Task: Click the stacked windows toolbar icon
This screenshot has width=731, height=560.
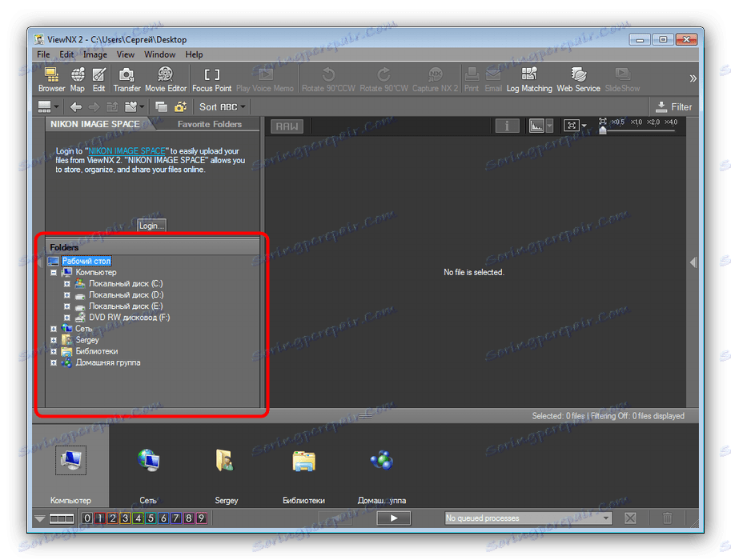Action: click(161, 107)
